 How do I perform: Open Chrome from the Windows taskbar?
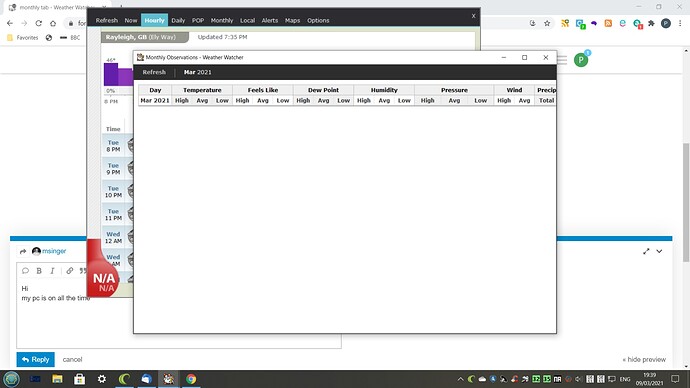pos(191,379)
